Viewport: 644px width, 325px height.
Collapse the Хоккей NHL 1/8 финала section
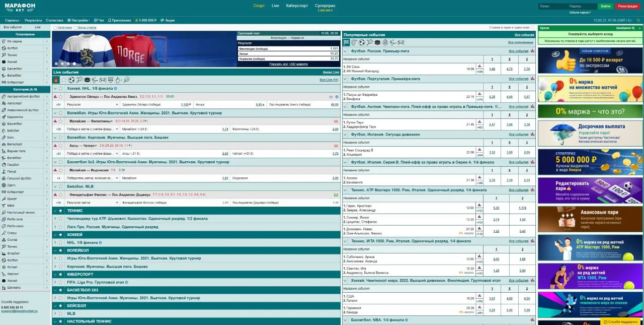pos(55,88)
